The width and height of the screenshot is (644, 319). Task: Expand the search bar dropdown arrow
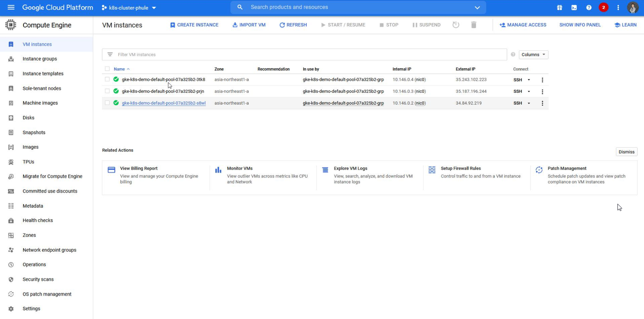(477, 7)
